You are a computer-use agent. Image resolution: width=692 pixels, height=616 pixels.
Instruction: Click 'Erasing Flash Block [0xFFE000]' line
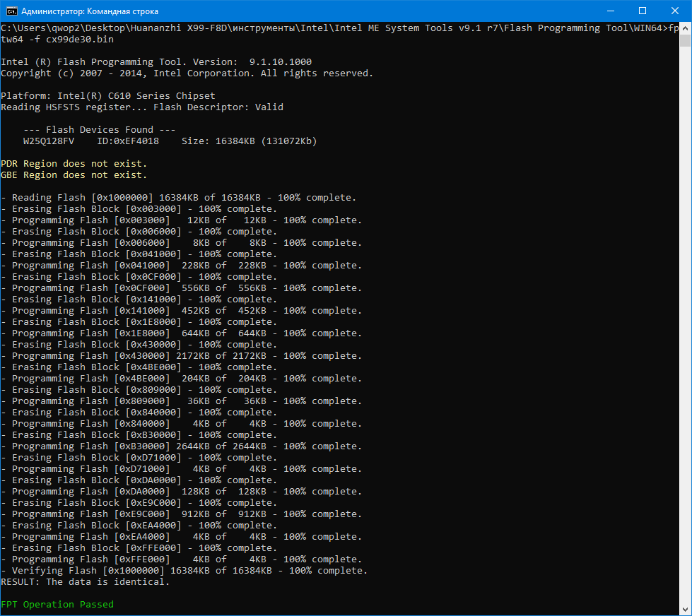(x=139, y=548)
